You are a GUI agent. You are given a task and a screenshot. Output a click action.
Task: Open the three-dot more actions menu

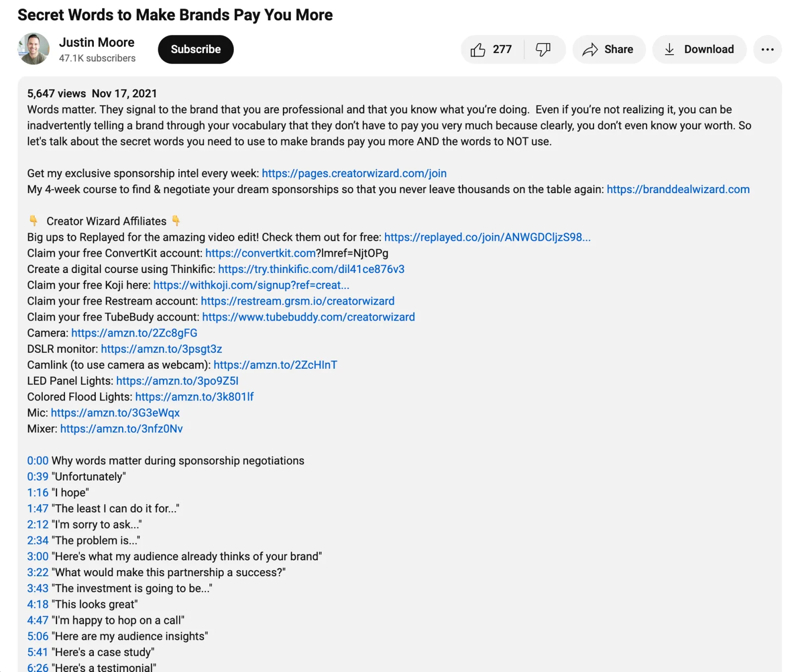click(767, 50)
